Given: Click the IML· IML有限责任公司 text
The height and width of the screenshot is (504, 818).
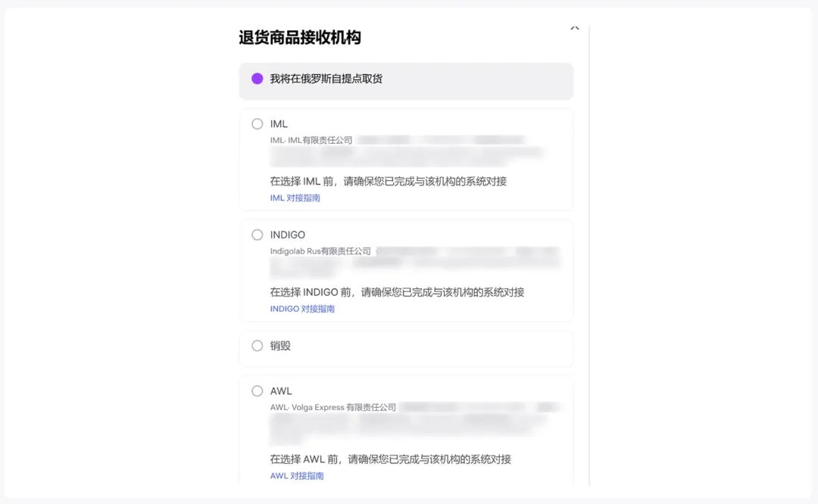Looking at the screenshot, I should (x=311, y=140).
